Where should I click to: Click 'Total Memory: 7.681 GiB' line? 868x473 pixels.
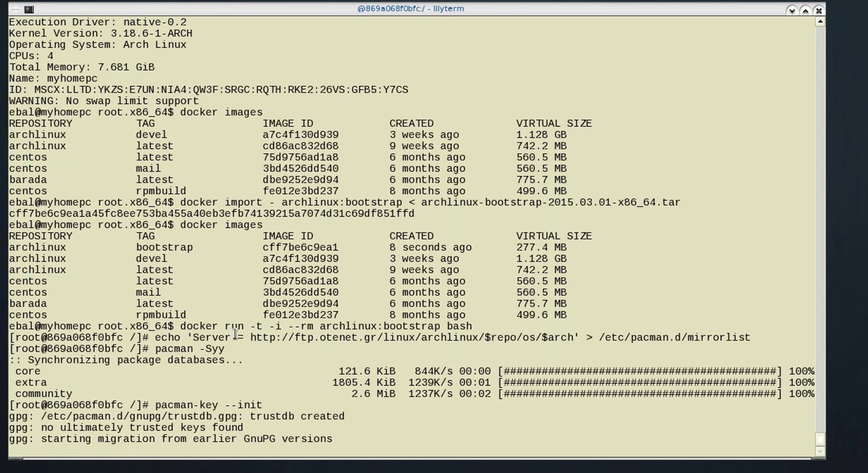82,67
